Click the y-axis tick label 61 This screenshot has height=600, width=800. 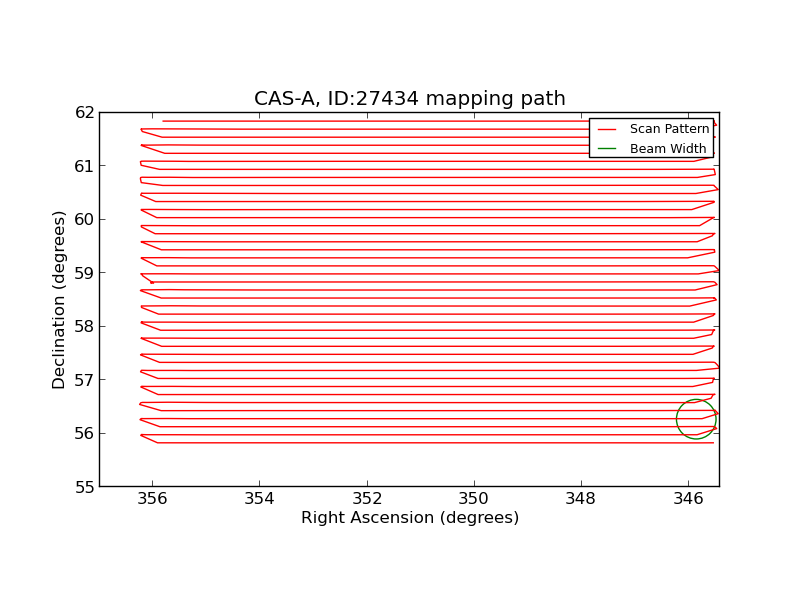(85, 166)
